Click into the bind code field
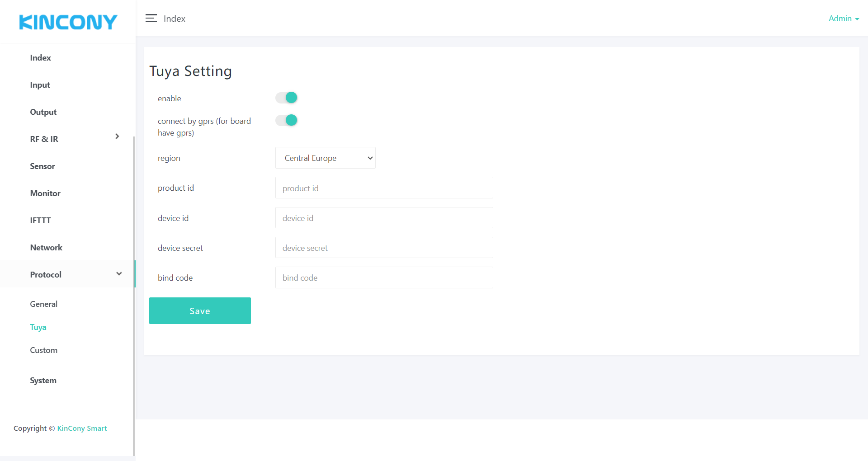Viewport: 868px width, 461px height. click(384, 278)
